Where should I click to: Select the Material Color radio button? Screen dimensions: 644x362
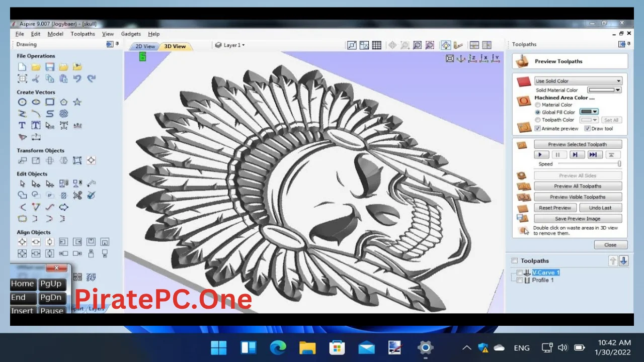(x=538, y=105)
